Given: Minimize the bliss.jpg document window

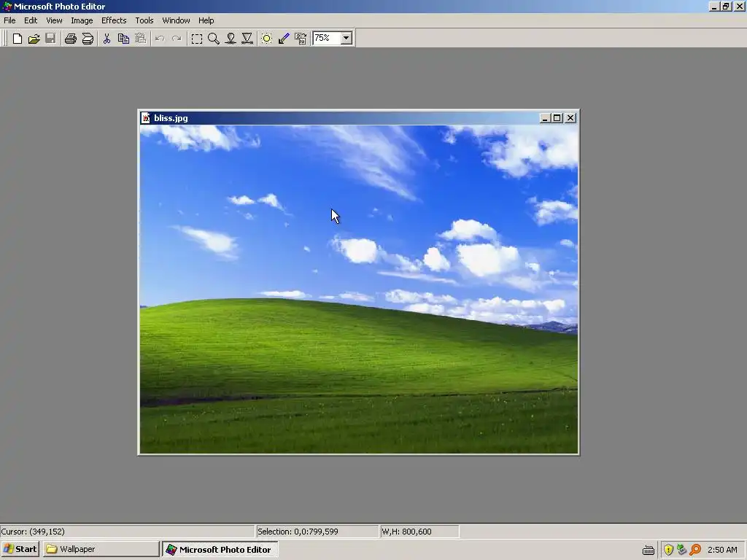Looking at the screenshot, I should pyautogui.click(x=545, y=118).
